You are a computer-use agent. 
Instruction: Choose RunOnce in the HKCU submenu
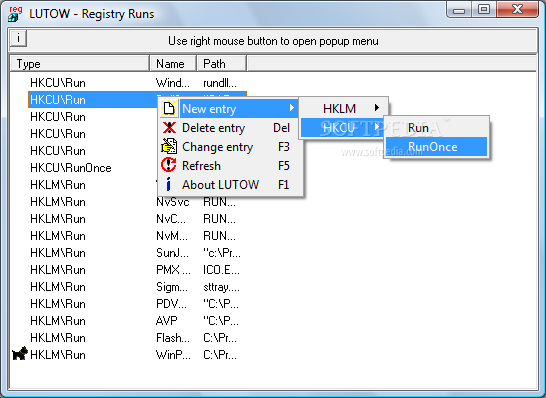coord(436,147)
